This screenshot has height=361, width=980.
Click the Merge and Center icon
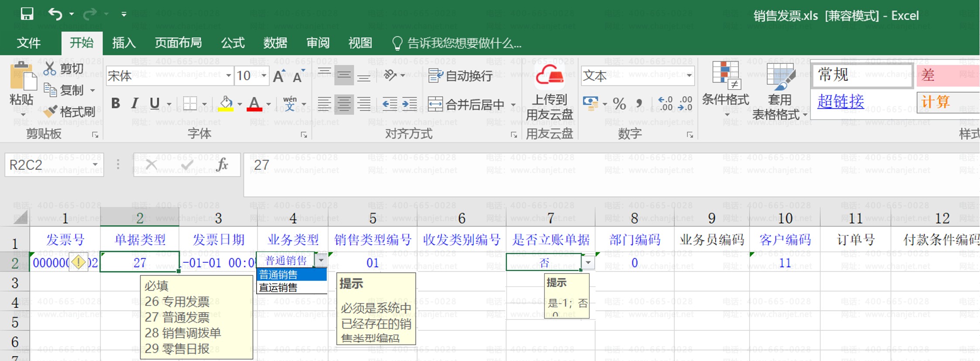point(435,104)
